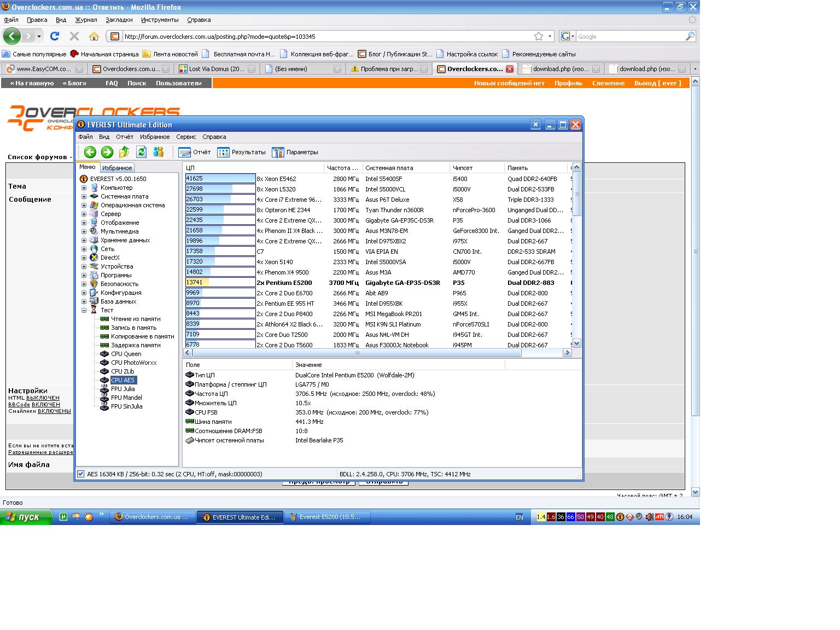Open the Справка menu in EVEREST
Viewport: 840px width, 630px height.
[x=214, y=137]
